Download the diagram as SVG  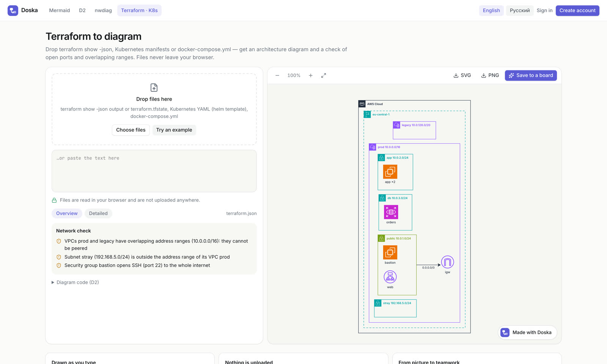[x=462, y=75]
